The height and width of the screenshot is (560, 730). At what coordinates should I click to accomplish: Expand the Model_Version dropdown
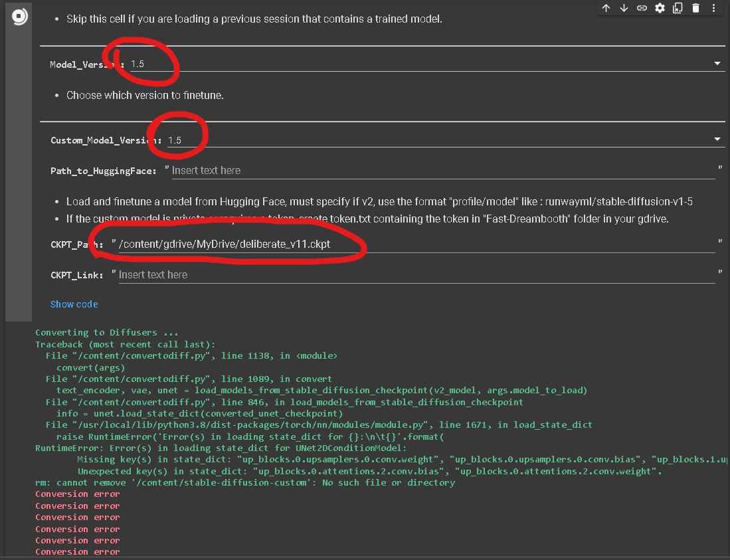point(716,63)
